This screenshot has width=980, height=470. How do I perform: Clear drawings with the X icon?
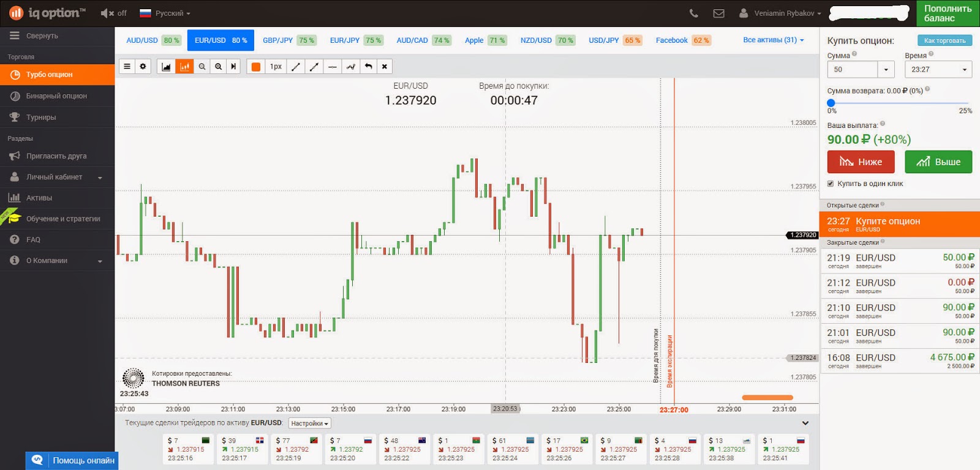click(384, 66)
